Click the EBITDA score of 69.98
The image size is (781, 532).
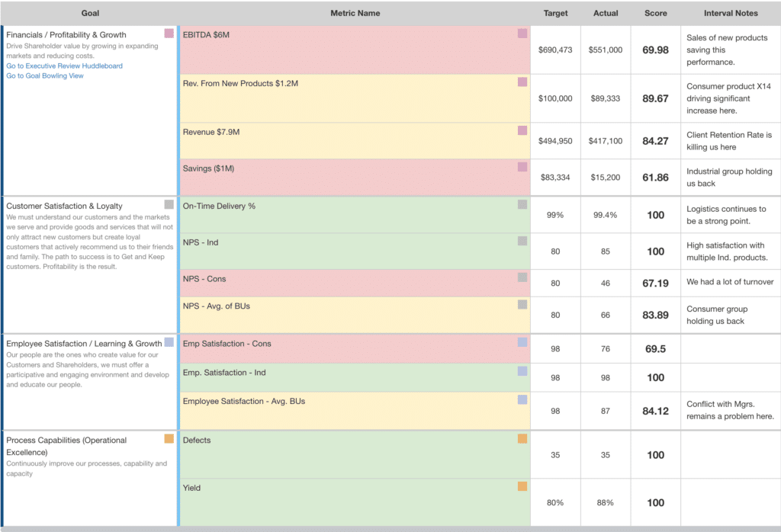(x=655, y=50)
